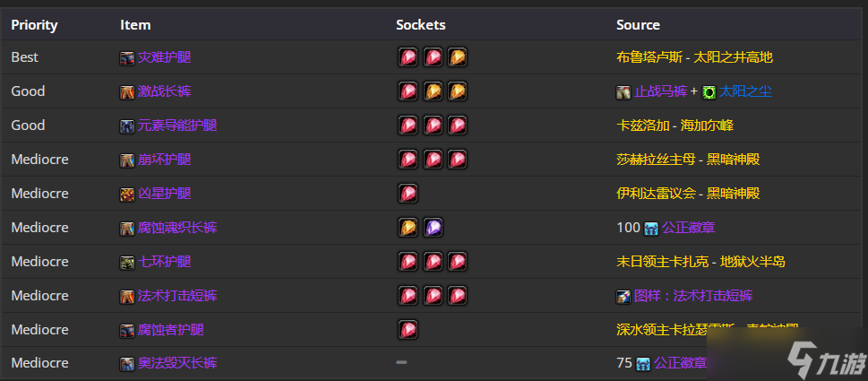Follow the 卡兹洛加 - 海加尔峰 source link
This screenshot has height=381, width=868.
pos(675,126)
